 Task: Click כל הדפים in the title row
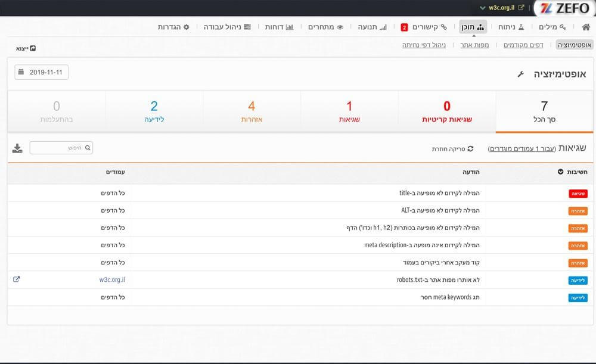tap(113, 193)
